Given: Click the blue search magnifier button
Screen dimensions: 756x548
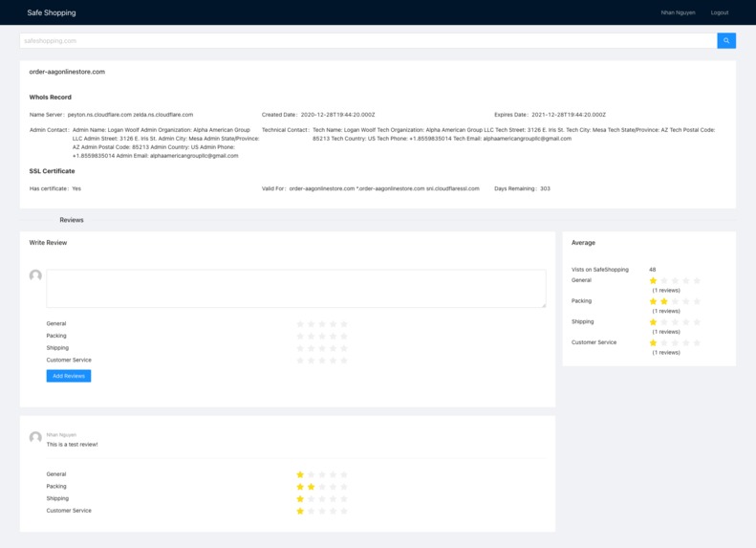Looking at the screenshot, I should click(x=726, y=40).
